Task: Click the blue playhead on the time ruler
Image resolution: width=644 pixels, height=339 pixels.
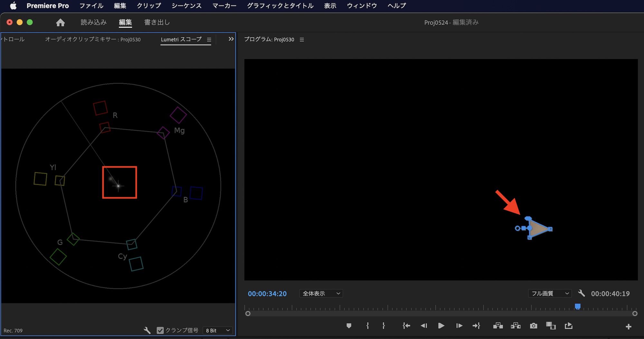Action: click(578, 306)
